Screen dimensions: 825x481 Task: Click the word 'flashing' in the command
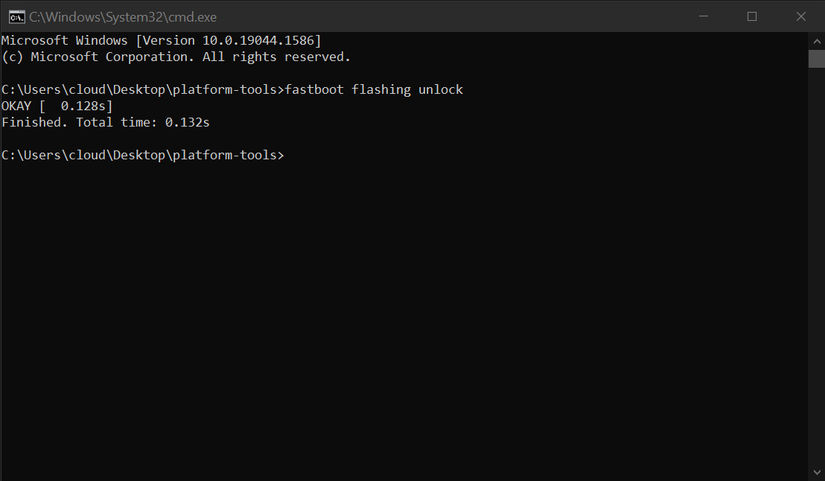tap(381, 90)
